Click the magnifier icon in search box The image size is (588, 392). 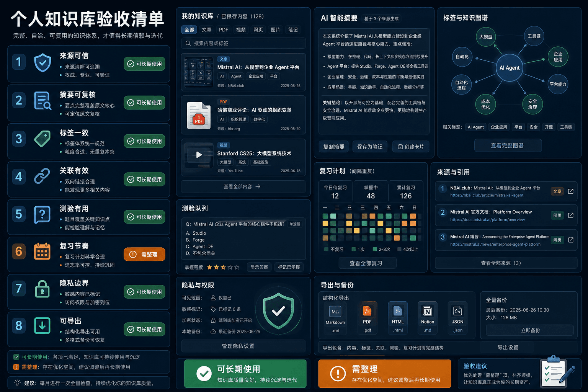[x=188, y=43]
